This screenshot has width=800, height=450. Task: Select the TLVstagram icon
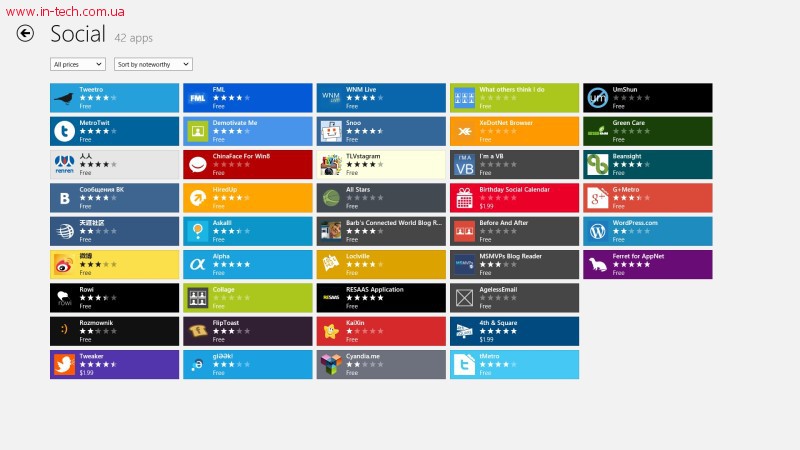click(331, 164)
